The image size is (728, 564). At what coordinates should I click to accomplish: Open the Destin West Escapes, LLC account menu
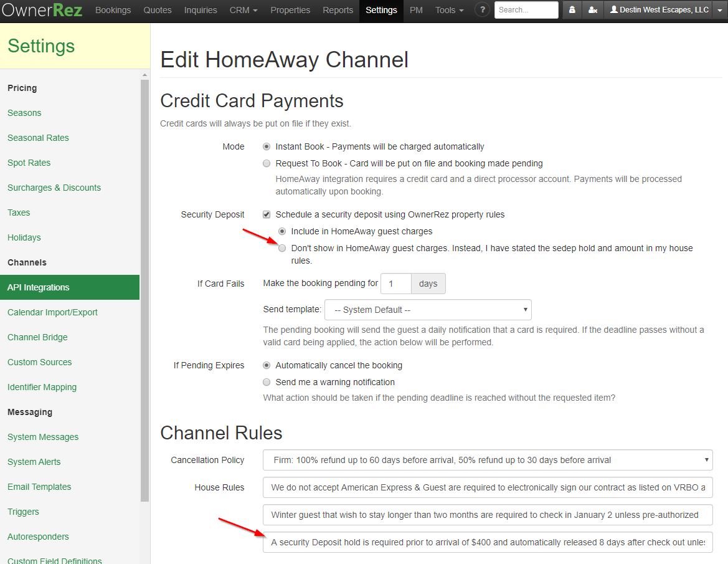pyautogui.click(x=659, y=10)
